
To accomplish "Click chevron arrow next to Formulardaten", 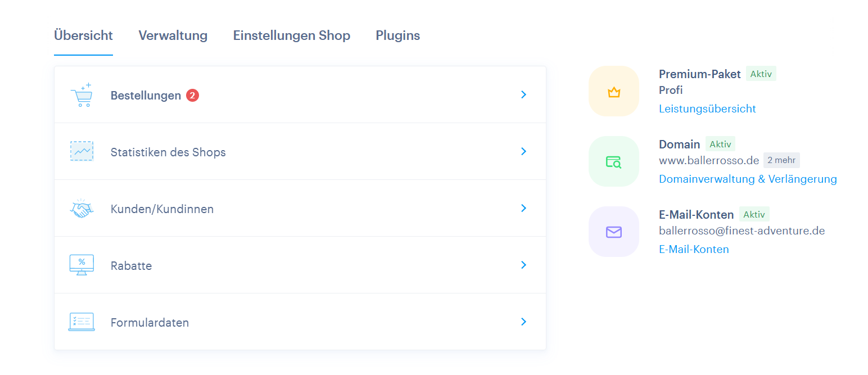I will click(x=523, y=322).
